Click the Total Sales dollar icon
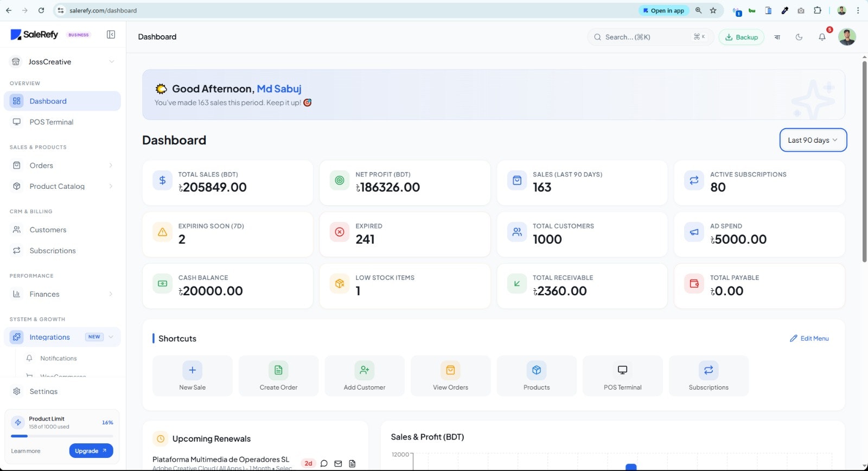The height and width of the screenshot is (471, 868). tap(162, 180)
